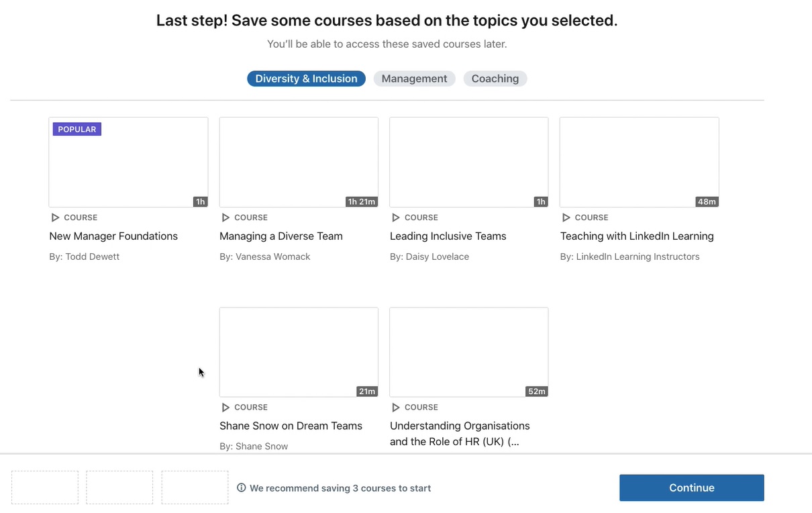Screen dimensions: 812x513
Task: Click play icon beside New Manager Foundations course
Action: click(x=55, y=218)
